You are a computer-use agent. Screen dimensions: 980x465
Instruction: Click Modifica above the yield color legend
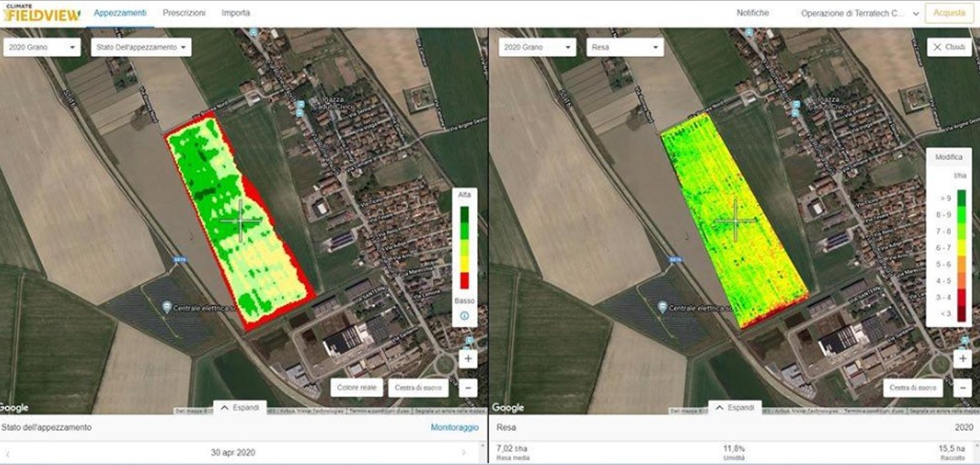[x=948, y=157]
